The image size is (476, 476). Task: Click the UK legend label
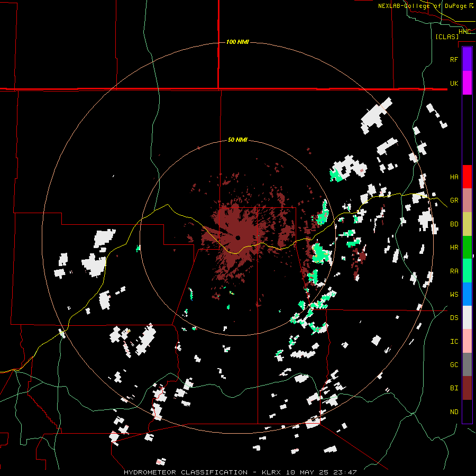(454, 83)
